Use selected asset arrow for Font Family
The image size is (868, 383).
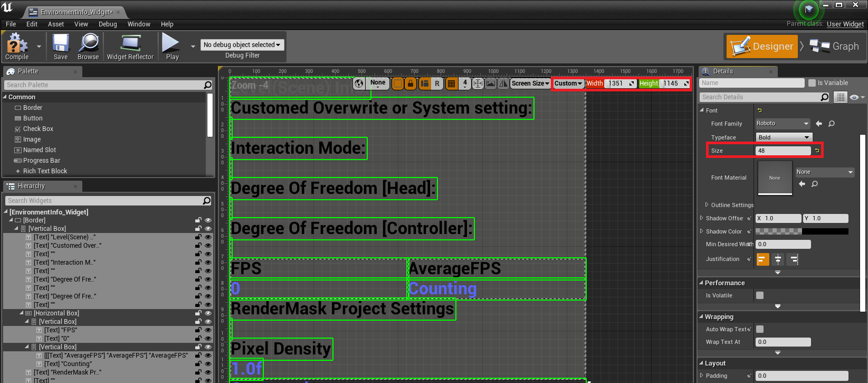tap(819, 124)
